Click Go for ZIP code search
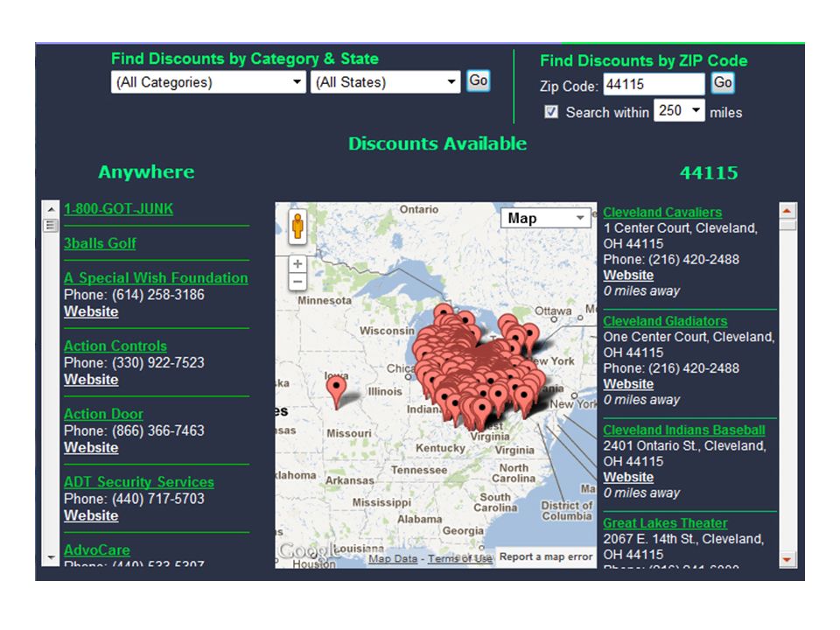840x630 pixels. 723,83
